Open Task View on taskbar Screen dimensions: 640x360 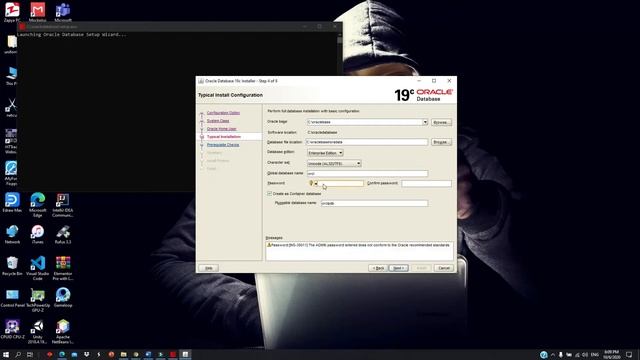click(30, 355)
